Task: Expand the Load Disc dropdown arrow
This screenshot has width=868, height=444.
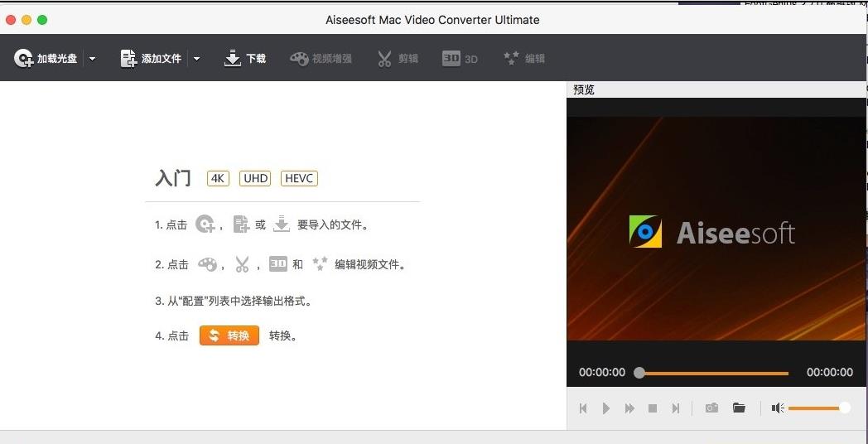Action: [93, 59]
